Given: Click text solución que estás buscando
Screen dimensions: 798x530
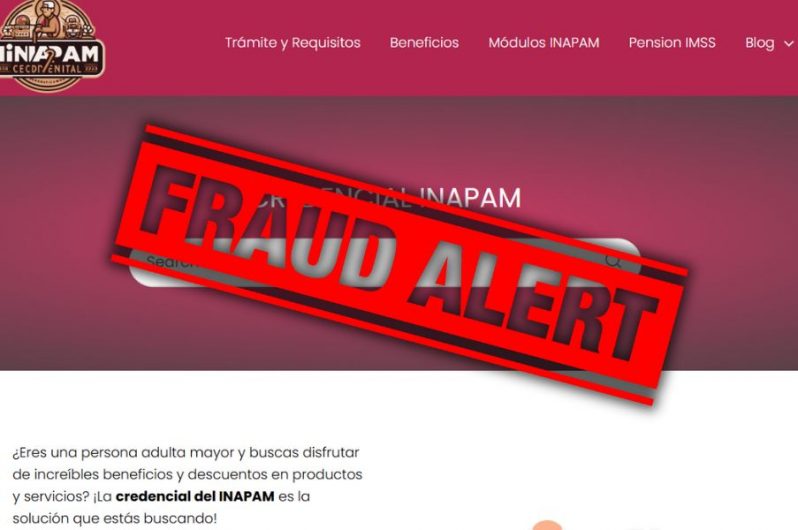Looking at the screenshot, I should 115,518.
